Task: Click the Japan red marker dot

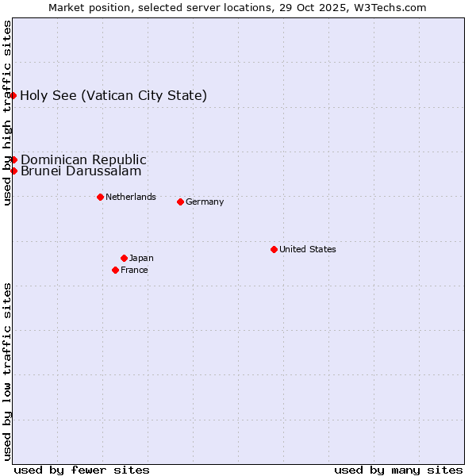Action: 124,258
